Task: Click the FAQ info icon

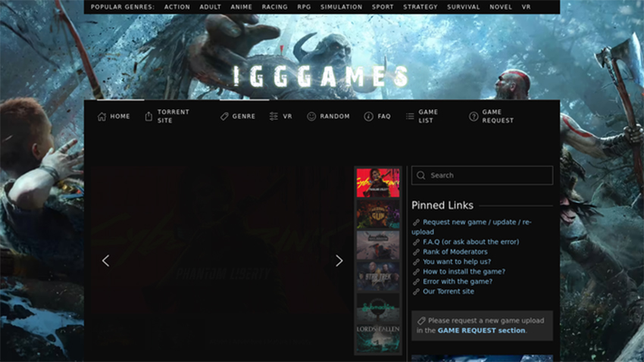Action: [x=368, y=117]
